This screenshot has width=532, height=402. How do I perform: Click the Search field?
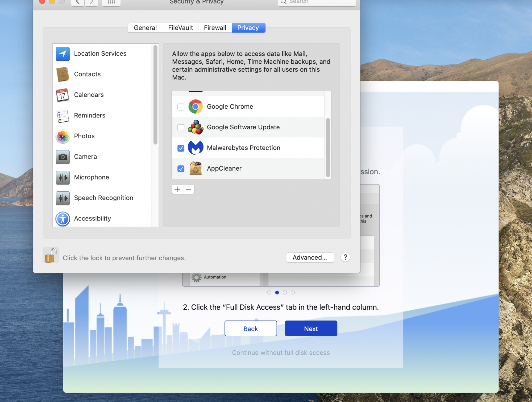317,2
